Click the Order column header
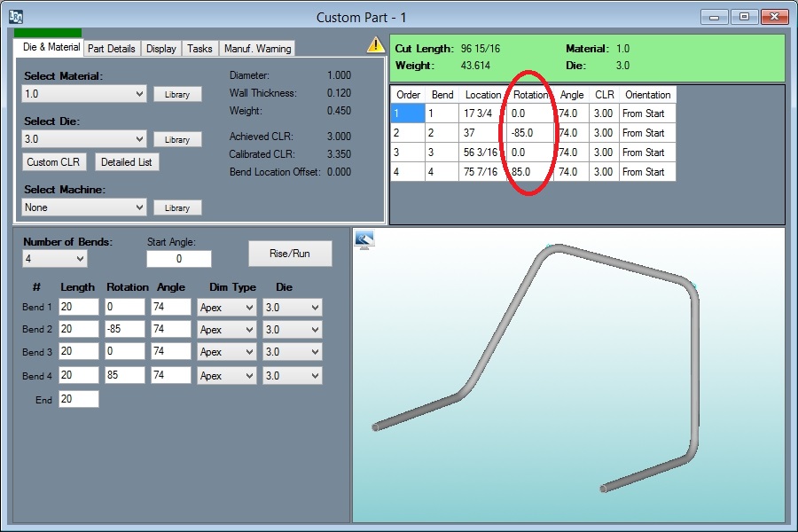This screenshot has height=532, width=798. point(408,95)
